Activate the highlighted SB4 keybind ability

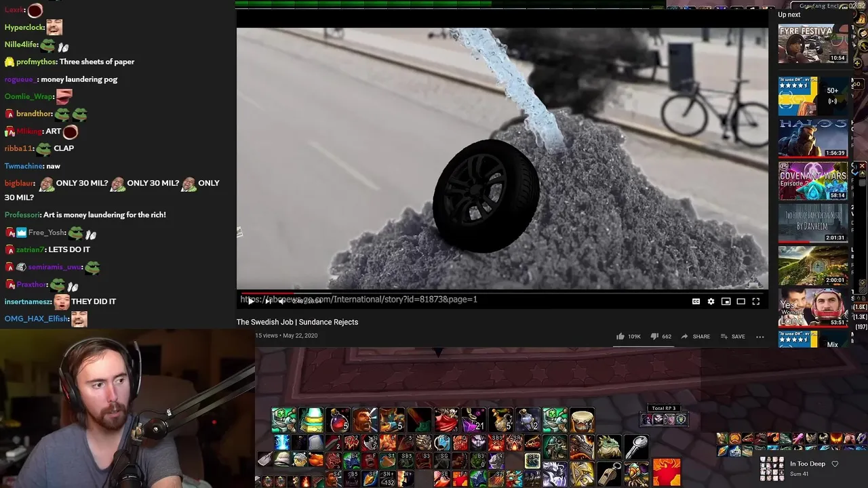pos(532,462)
